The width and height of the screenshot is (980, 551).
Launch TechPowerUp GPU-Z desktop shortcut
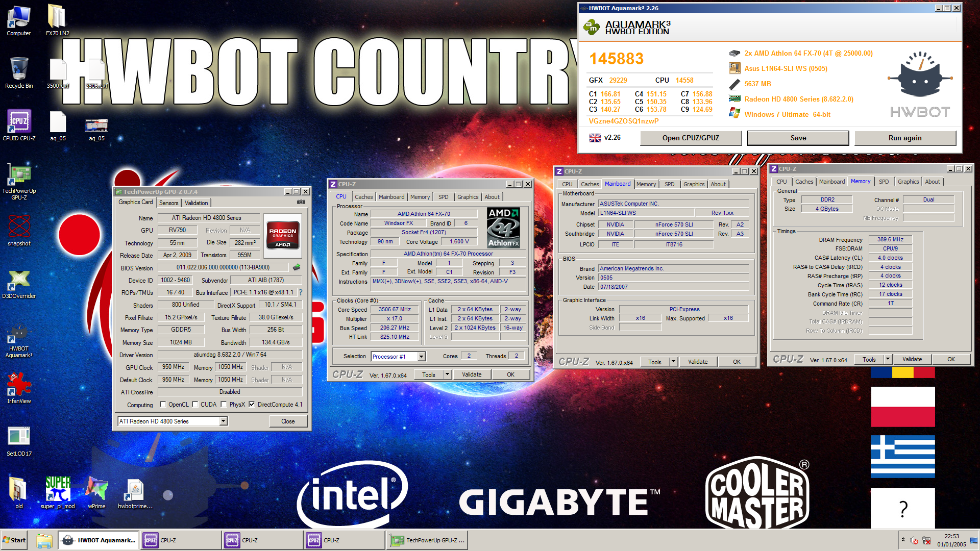(x=19, y=182)
